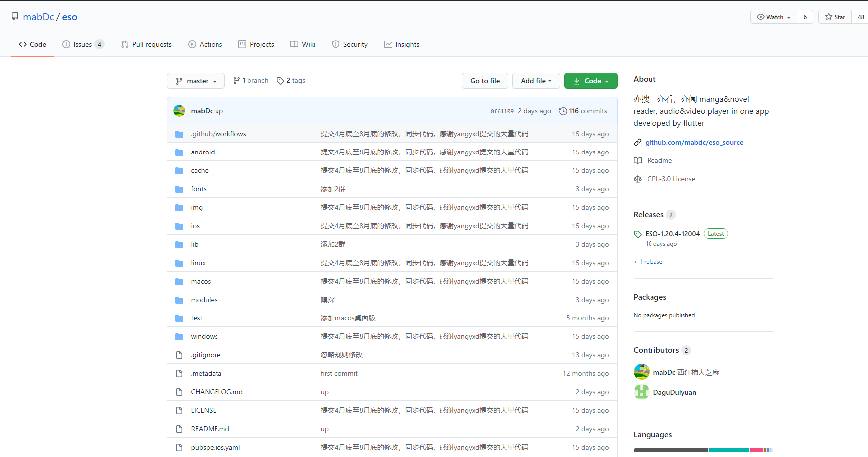Open the Pull requests tab
The image size is (868, 457).
point(146,44)
